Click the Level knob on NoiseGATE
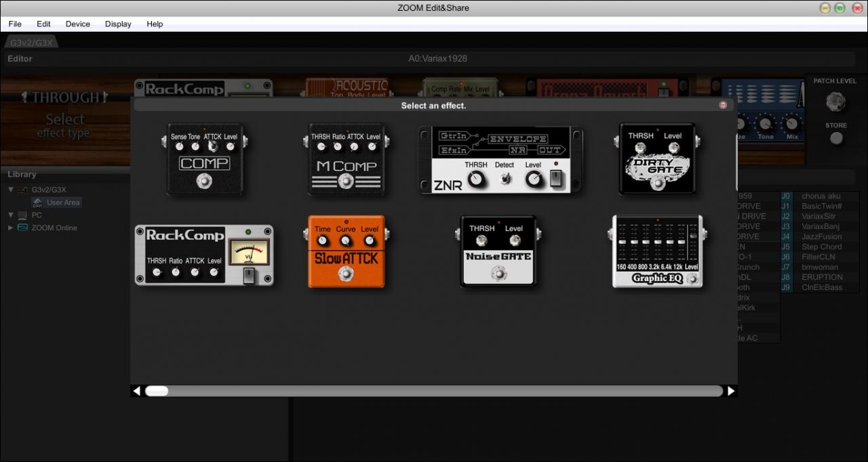This screenshot has width=868, height=462. click(514, 240)
